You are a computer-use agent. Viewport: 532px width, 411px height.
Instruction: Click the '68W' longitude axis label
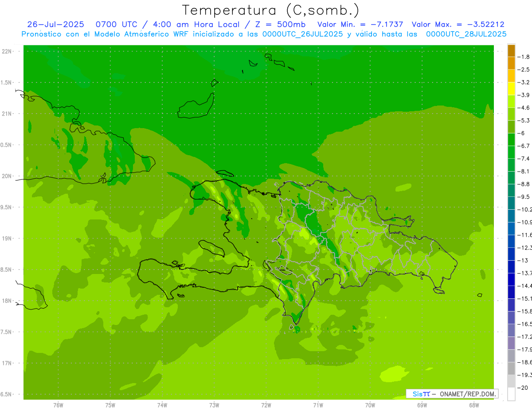474,405
